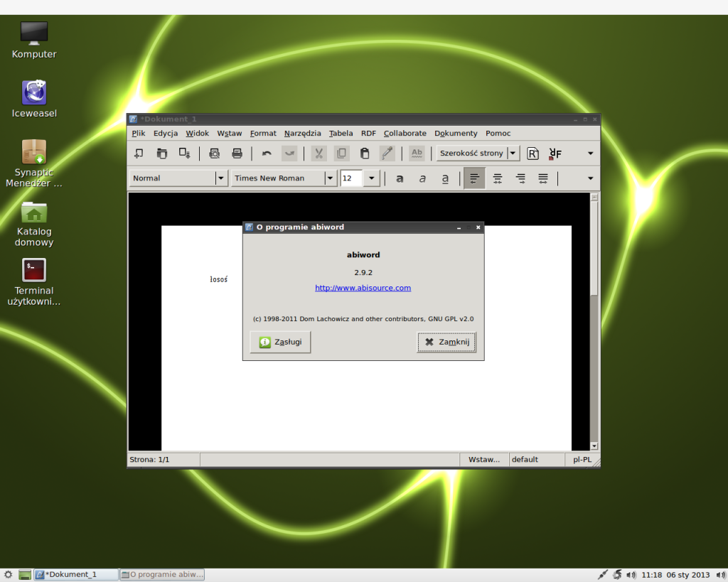Switch to *Dokument_1 taskbar button

(76, 575)
